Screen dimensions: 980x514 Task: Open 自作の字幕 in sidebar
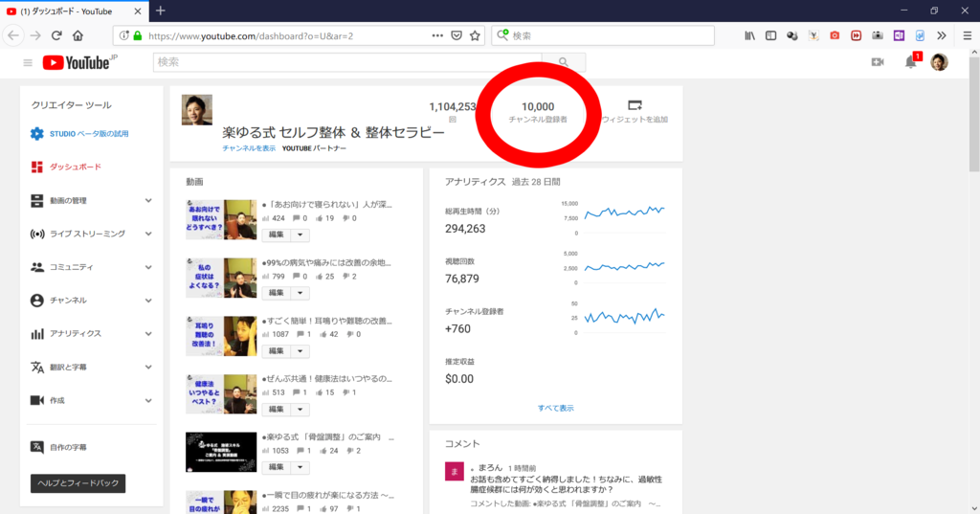click(x=68, y=448)
